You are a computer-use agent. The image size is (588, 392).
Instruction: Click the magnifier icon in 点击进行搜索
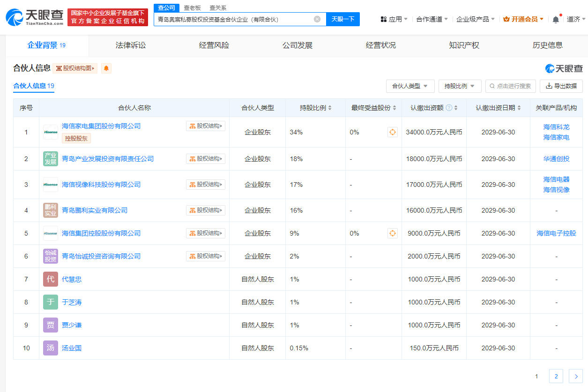[x=492, y=86]
